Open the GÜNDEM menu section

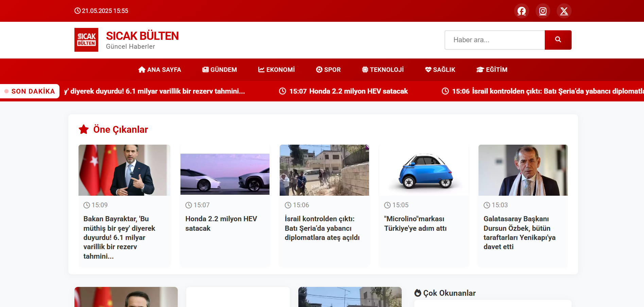pyautogui.click(x=220, y=69)
